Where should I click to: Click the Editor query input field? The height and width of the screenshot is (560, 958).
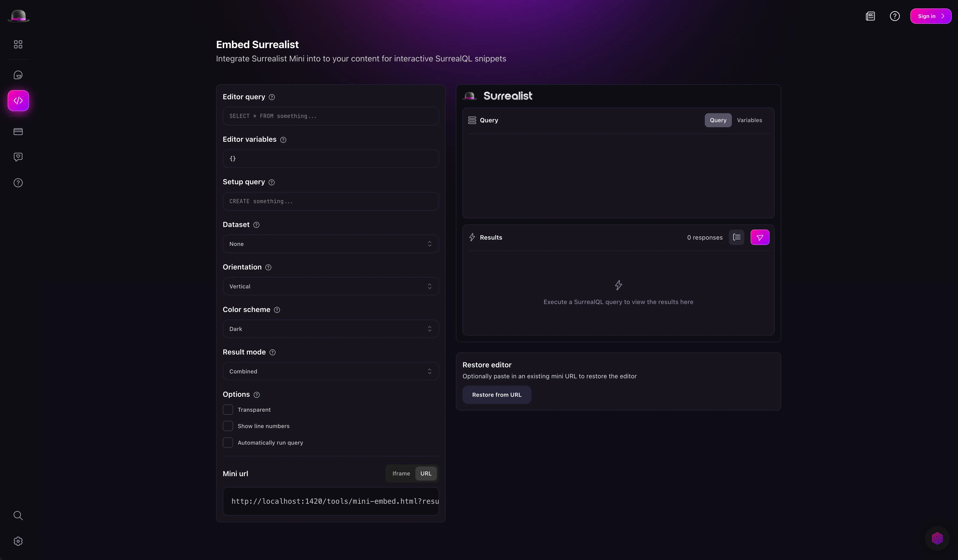pos(330,116)
